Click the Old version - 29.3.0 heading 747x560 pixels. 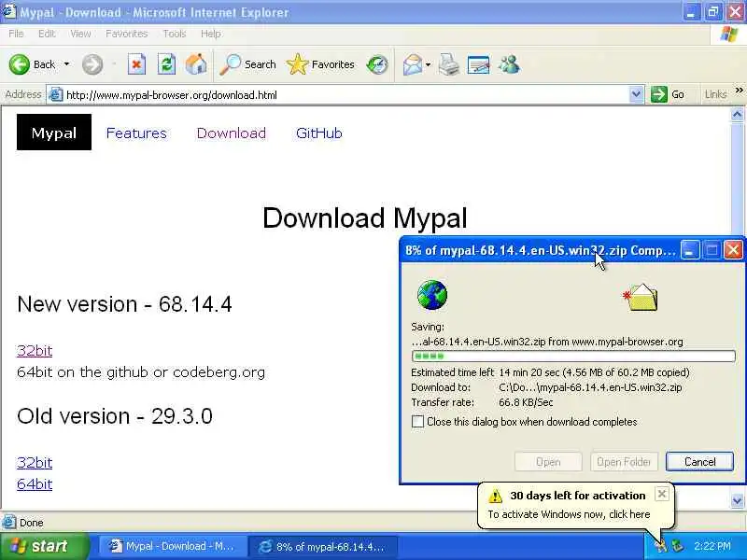coord(115,415)
